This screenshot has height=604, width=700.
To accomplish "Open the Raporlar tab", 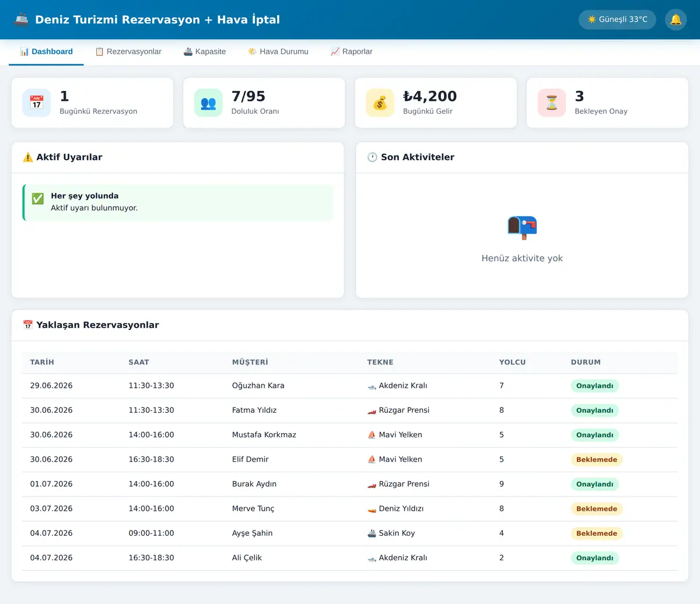I will coord(352,52).
